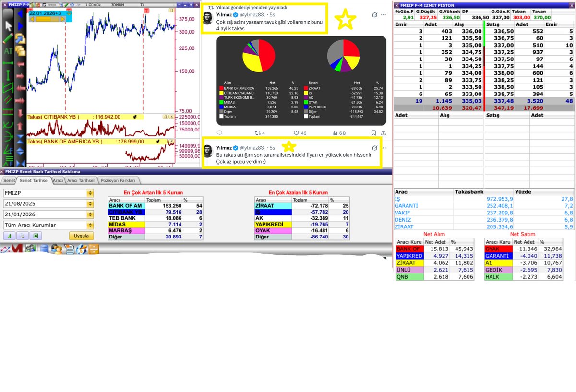Click the Grok icon on second tweet
This screenshot has width=576, height=392.
(x=375, y=148)
